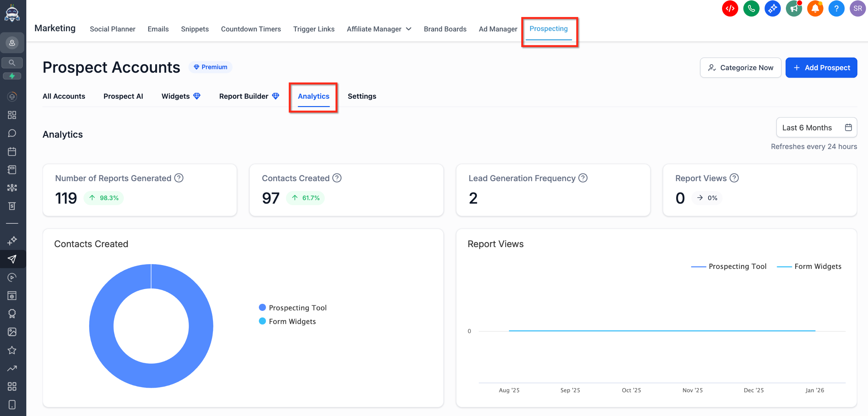This screenshot has height=416, width=868.
Task: Click the orange notifications bell icon
Action: [x=814, y=8]
